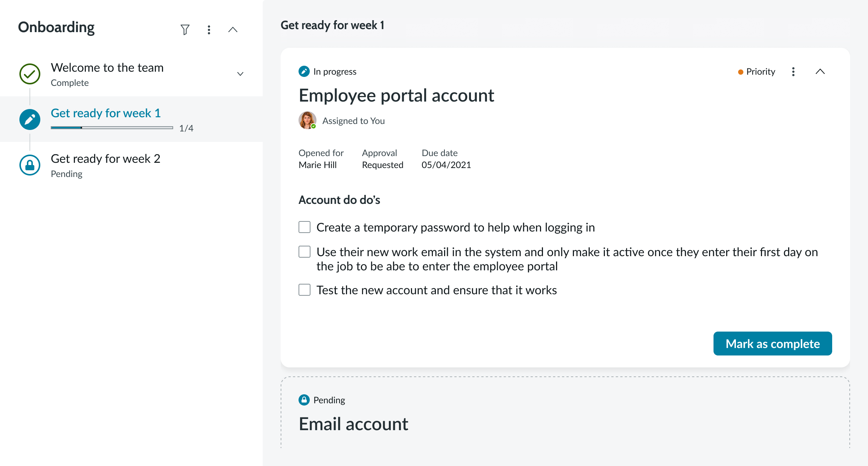Click lock icon beside Get ready for week 2
868x466 pixels.
point(30,165)
